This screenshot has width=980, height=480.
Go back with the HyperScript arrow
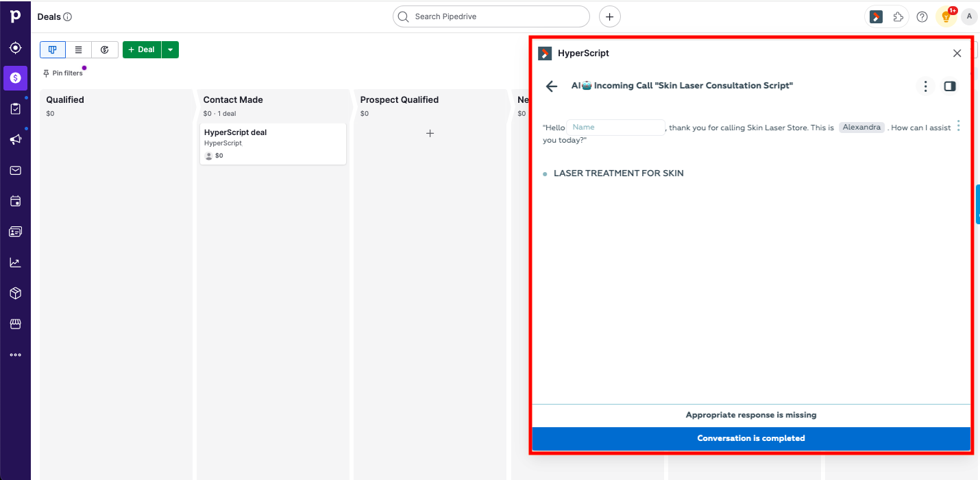point(551,86)
